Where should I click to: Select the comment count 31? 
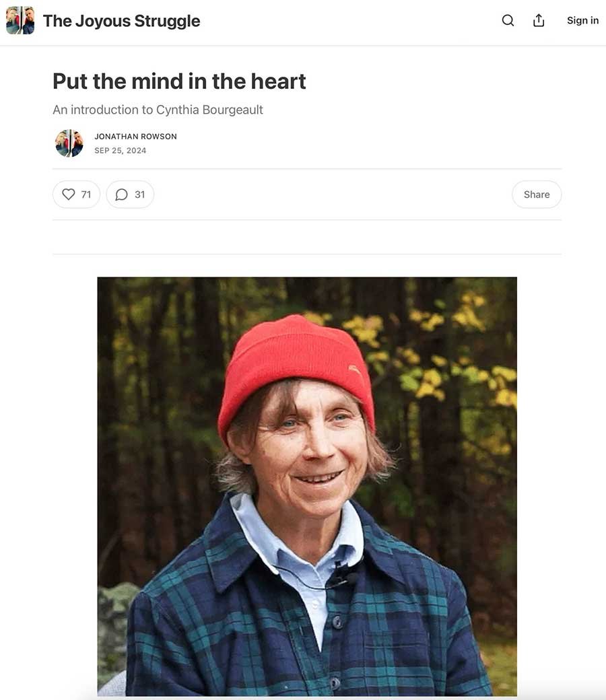[140, 195]
